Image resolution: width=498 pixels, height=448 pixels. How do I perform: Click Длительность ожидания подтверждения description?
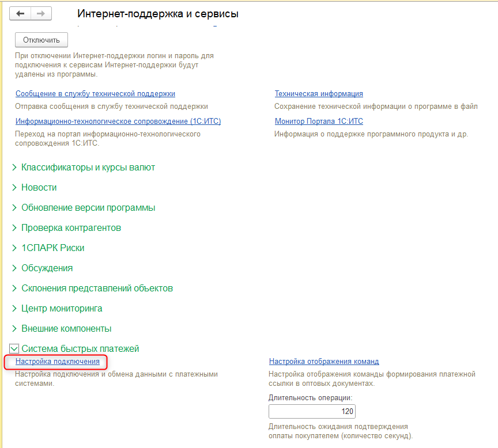(x=341, y=431)
